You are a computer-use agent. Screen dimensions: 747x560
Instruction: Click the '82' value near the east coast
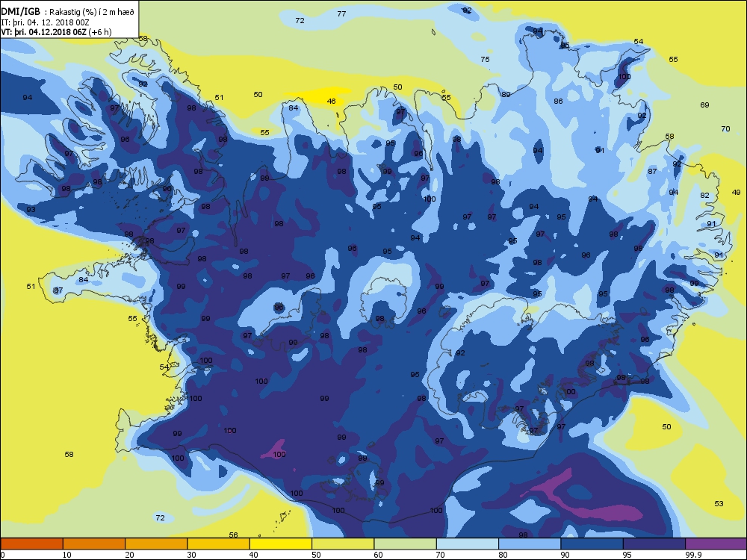[x=704, y=195]
